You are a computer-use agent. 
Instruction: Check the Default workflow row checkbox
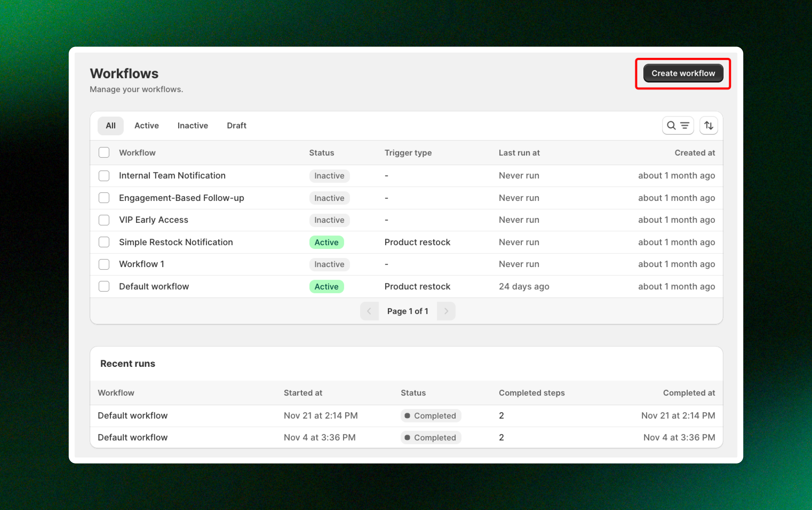(x=104, y=286)
